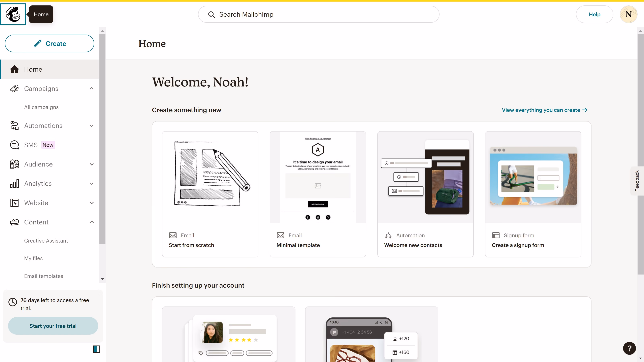Click the sidebar scrollbar up arrow

[x=102, y=31]
